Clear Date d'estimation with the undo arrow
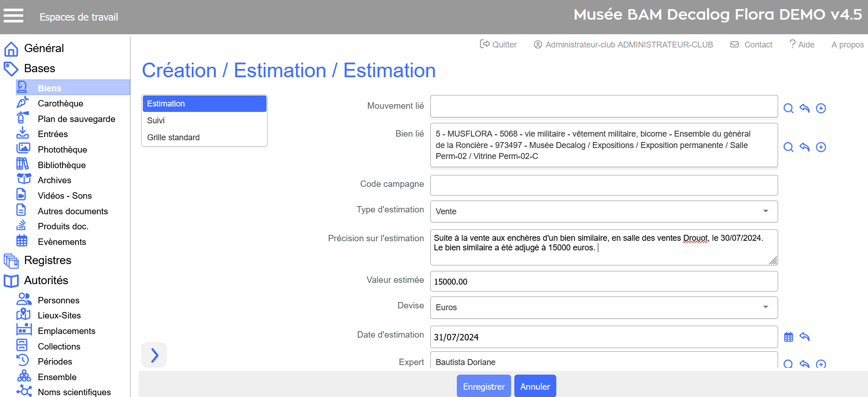 [x=804, y=337]
